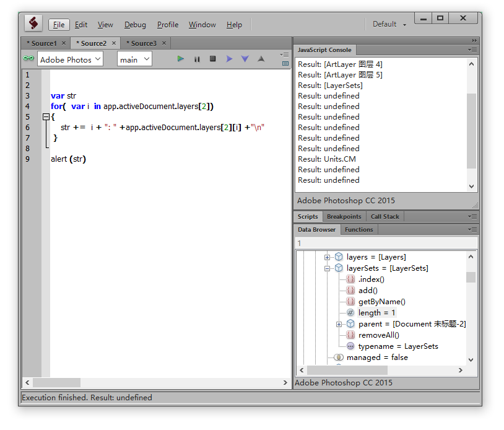Open the Profile menu
Screen dimensions: 504x430
coord(167,25)
